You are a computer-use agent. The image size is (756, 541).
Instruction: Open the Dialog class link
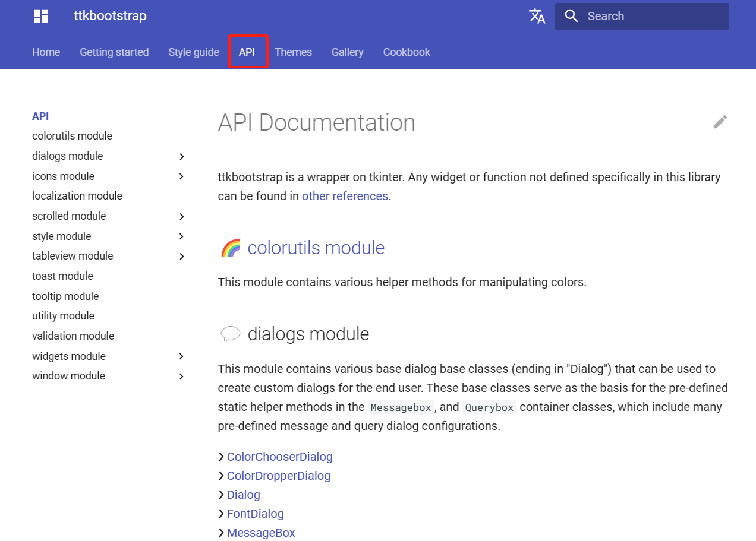coord(244,495)
